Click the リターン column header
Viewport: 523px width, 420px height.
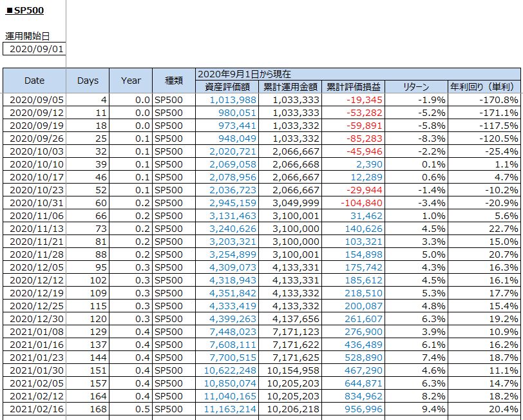415,87
